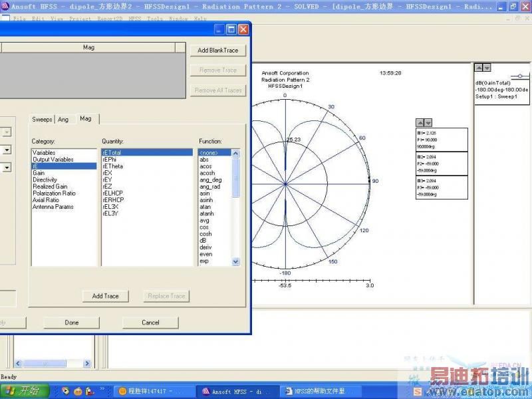Select the Mag tab beside Ang
This screenshot has width=532, height=399.
pos(86,118)
